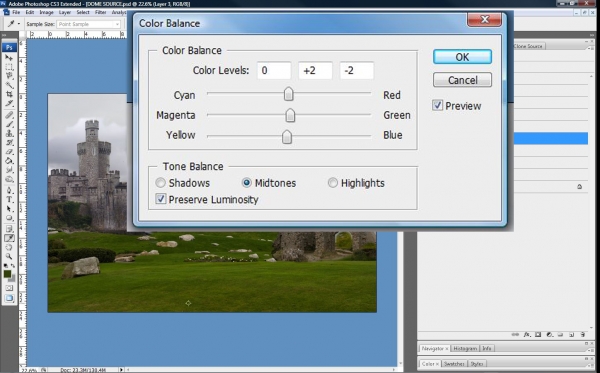Image resolution: width=600 pixels, height=373 pixels.
Task: Create a new layer group
Action: tap(561, 335)
